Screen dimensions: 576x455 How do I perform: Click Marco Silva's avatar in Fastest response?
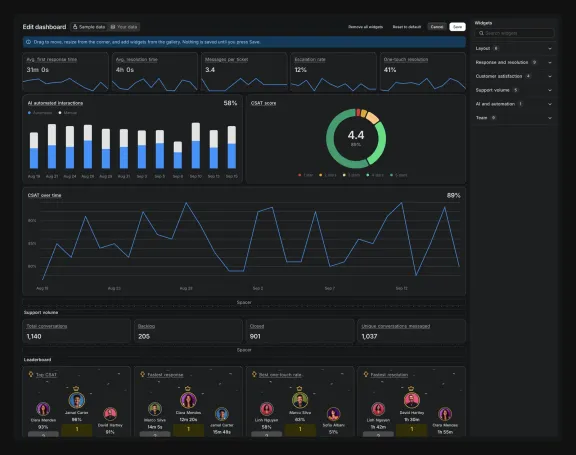coord(155,409)
